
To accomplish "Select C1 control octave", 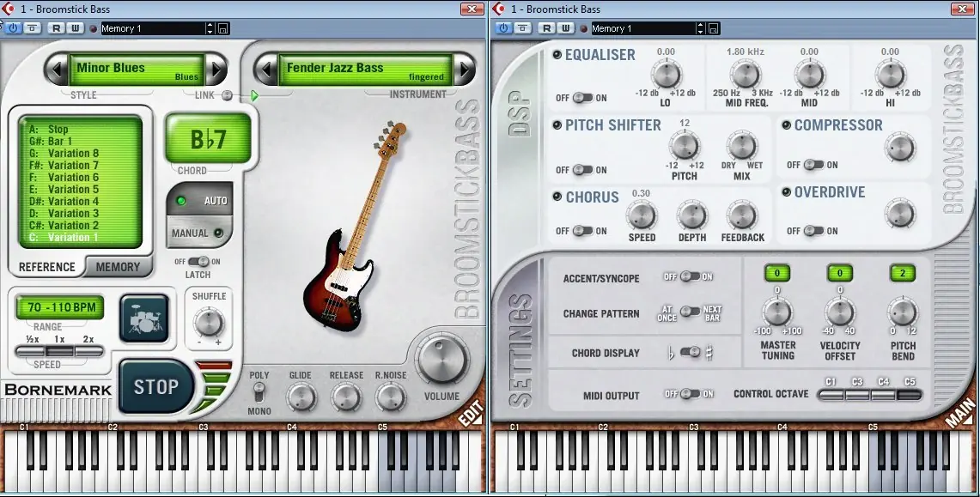I will pyautogui.click(x=831, y=395).
